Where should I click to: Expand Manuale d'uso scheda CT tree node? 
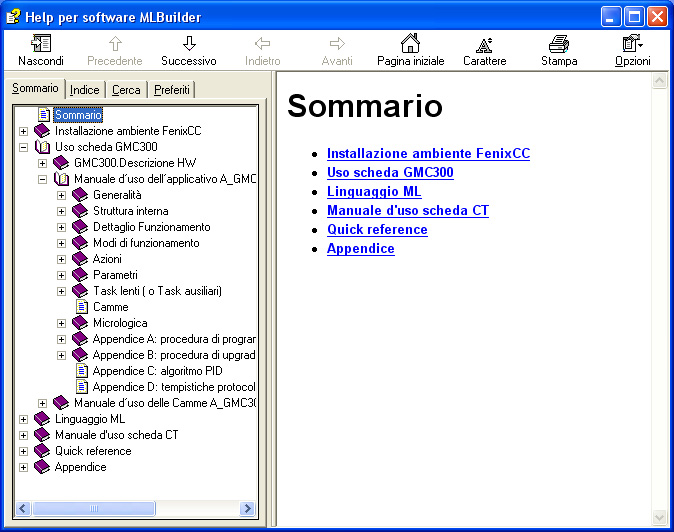24,435
